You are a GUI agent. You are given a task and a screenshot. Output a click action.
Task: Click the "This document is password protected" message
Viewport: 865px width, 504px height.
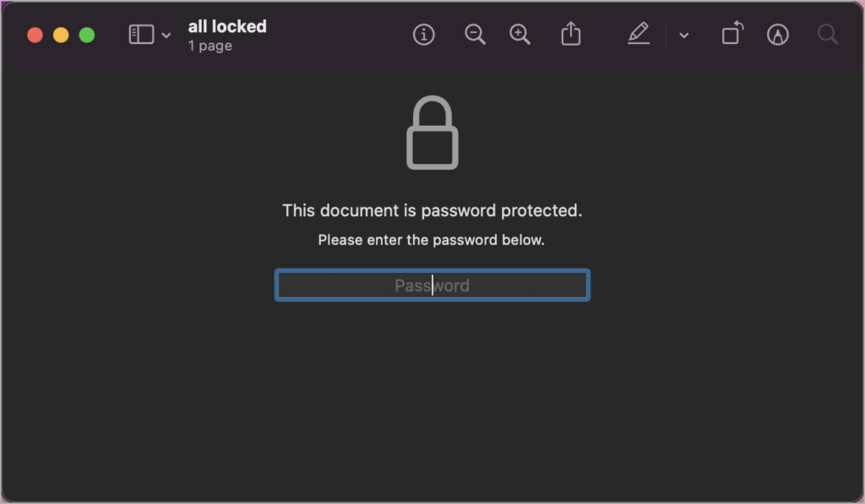point(432,211)
